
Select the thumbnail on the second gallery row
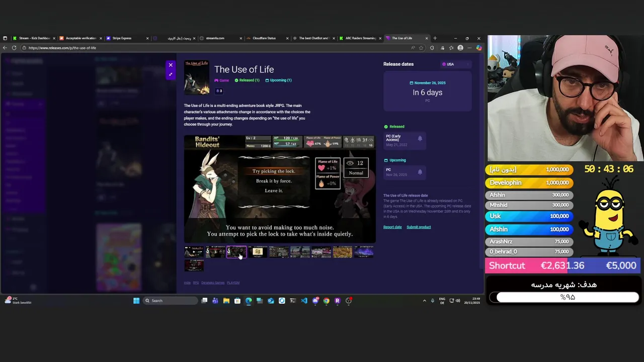pos(194,265)
